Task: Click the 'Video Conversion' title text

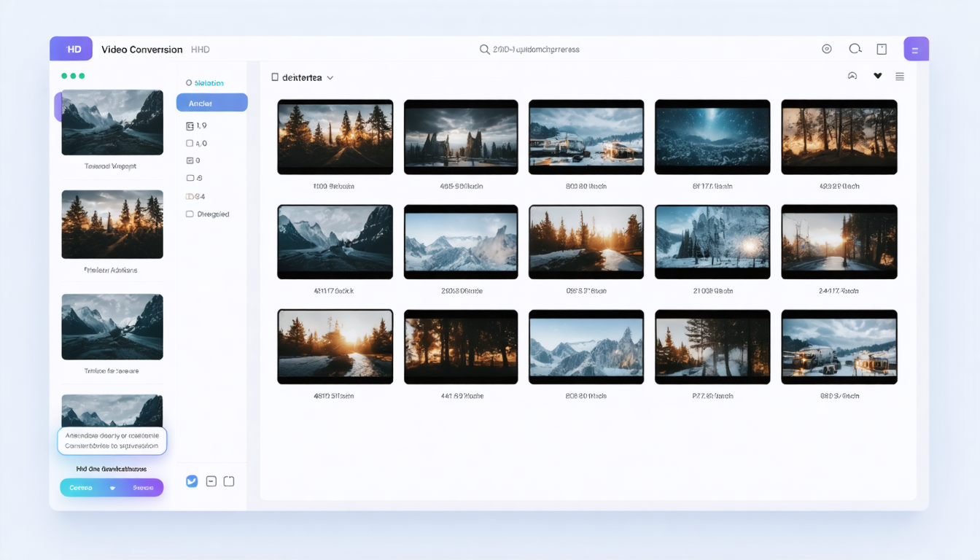Action: tap(142, 50)
